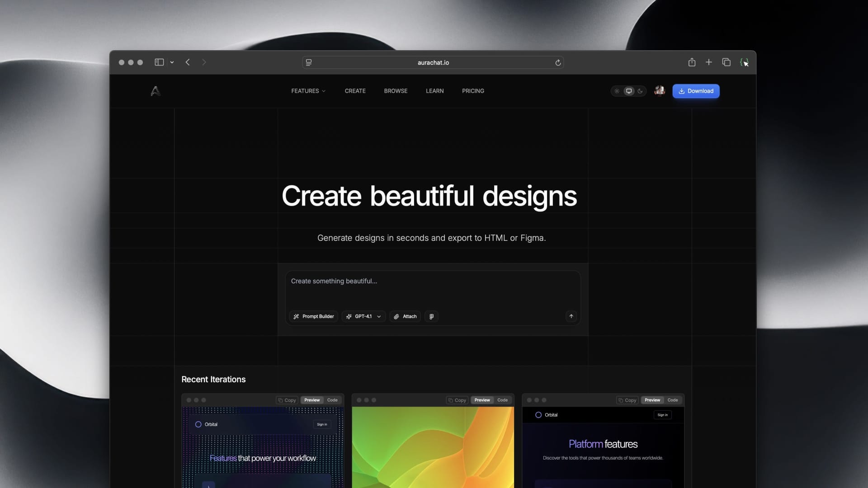Enable light theme with the sun toggle
868x488 pixels.
617,91
